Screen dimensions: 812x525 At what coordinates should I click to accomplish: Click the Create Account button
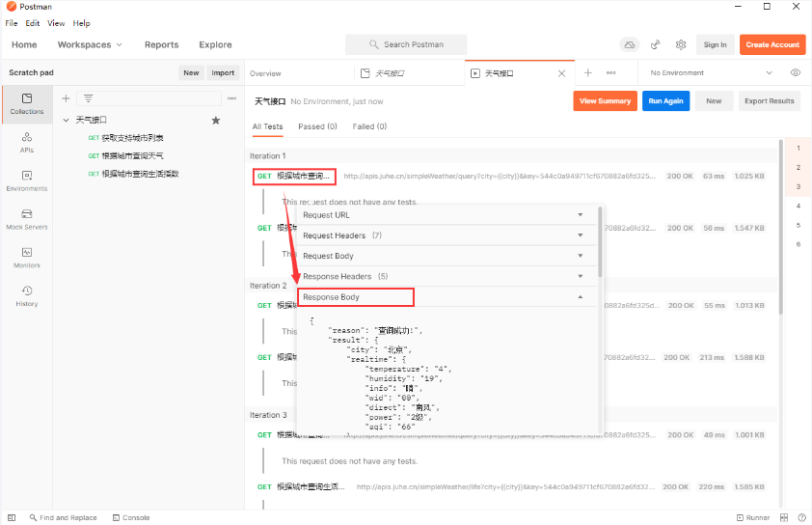(772, 45)
